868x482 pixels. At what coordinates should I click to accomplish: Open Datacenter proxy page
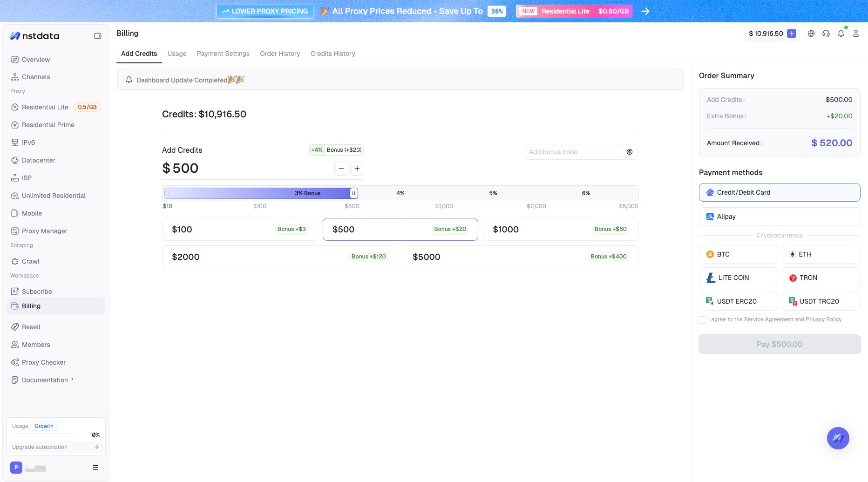click(x=56, y=160)
